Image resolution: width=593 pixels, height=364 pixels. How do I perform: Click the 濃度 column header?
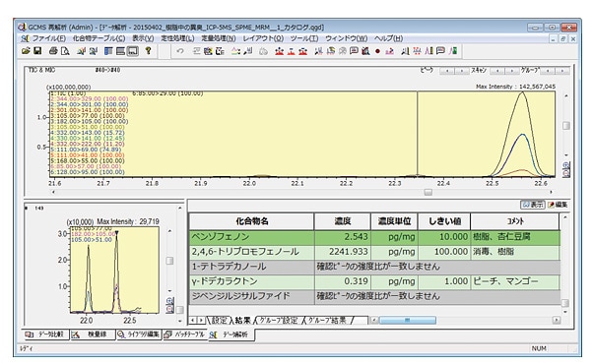coord(342,221)
